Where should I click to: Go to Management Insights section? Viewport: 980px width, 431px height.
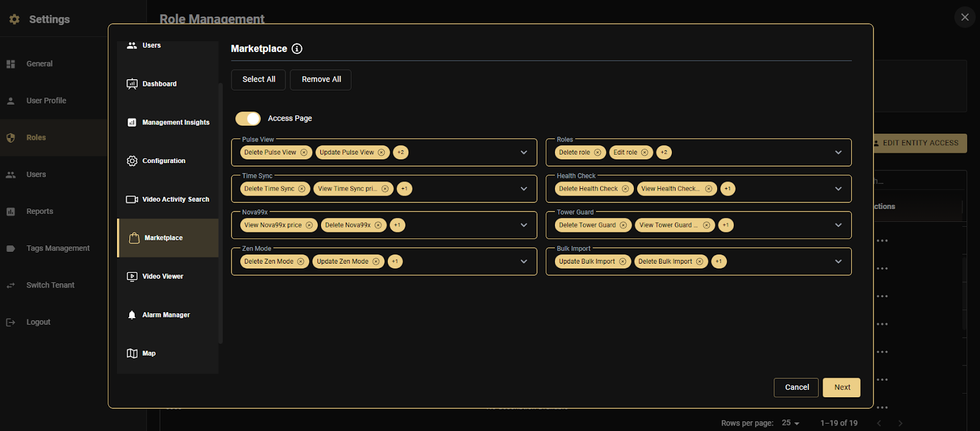tap(175, 123)
